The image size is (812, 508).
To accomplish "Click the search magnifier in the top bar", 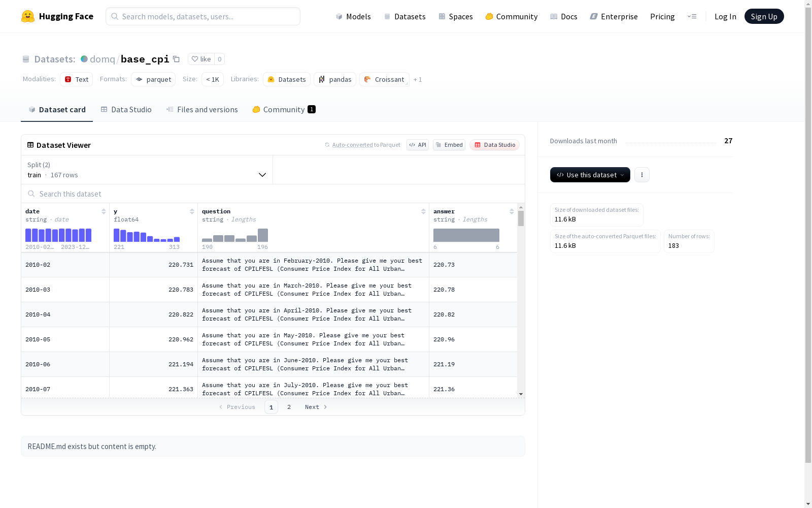I will (x=115, y=16).
